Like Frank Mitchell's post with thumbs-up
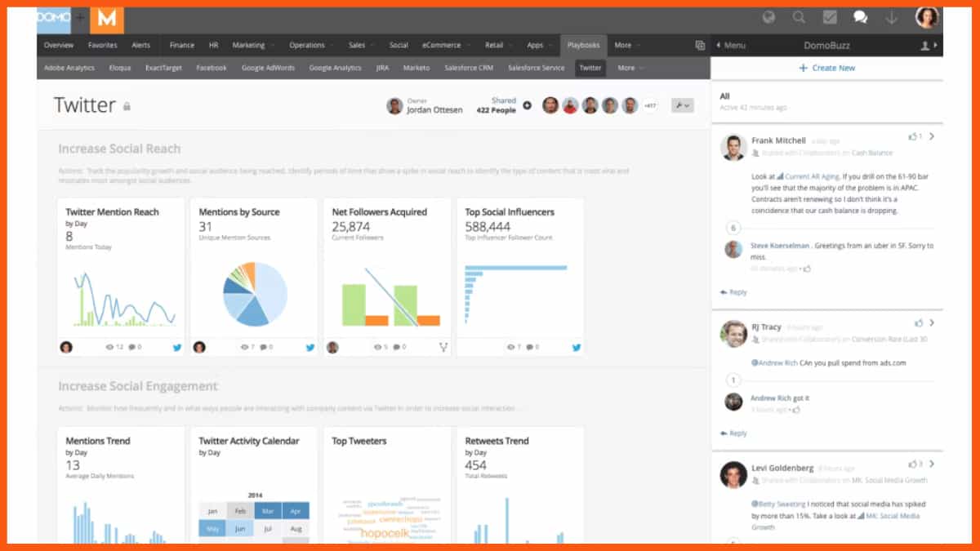Screen dimensions: 980x551 coord(913,136)
